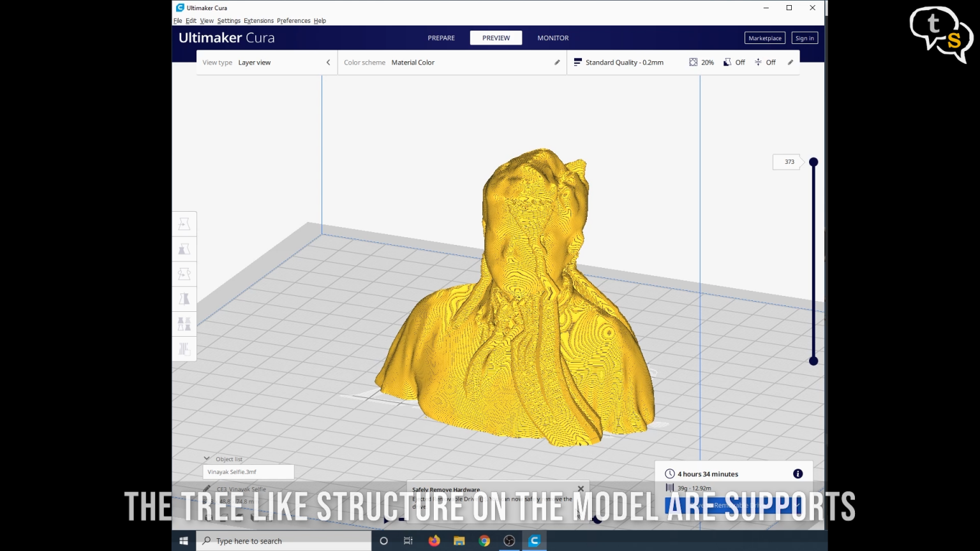980x551 pixels.
Task: Open the Extensions menu
Action: coord(258,20)
